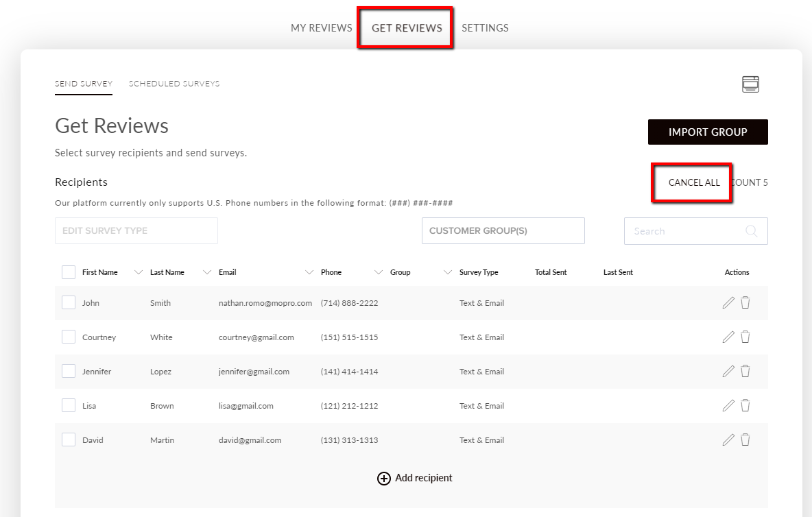This screenshot has height=517, width=812.
Task: Select Courtney's row checkbox
Action: click(69, 337)
